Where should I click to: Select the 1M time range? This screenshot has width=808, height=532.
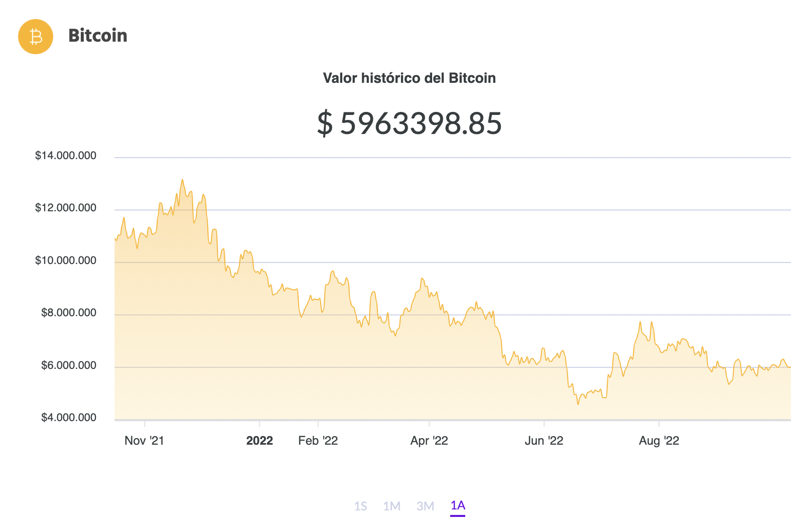[393, 506]
